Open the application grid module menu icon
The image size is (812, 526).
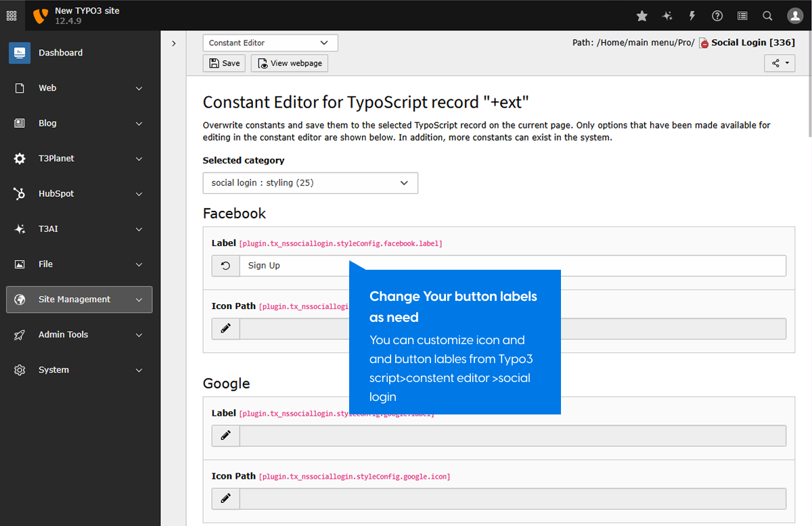[x=12, y=16]
